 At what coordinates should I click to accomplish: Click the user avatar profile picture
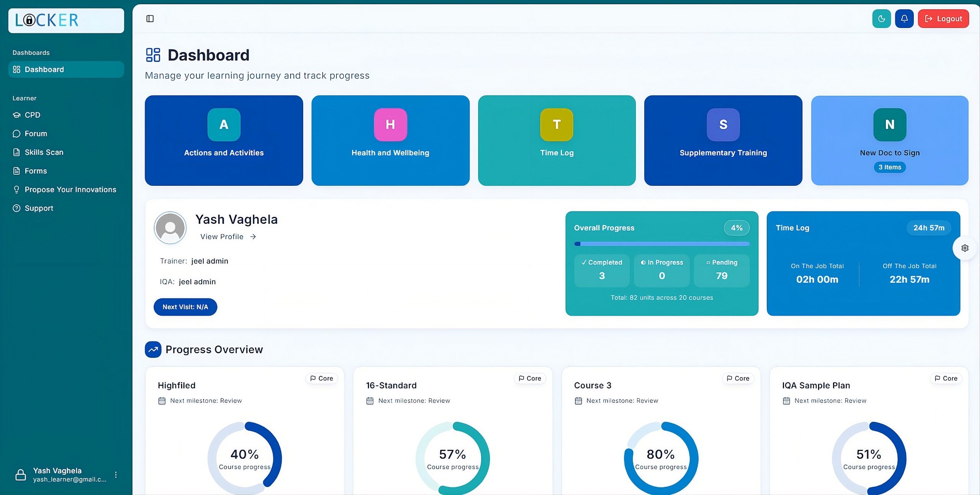click(170, 228)
